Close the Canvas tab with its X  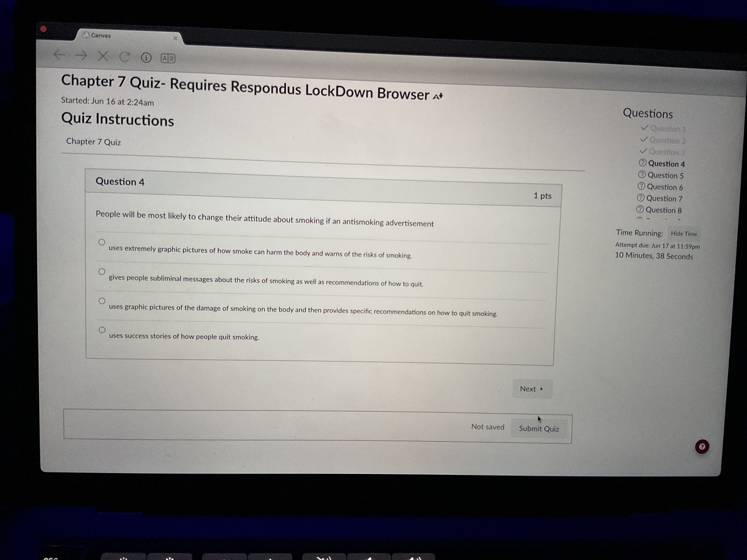(175, 39)
